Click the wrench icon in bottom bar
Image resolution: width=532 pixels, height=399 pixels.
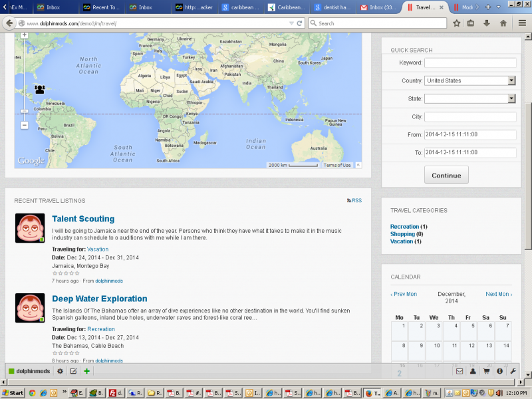point(513,371)
